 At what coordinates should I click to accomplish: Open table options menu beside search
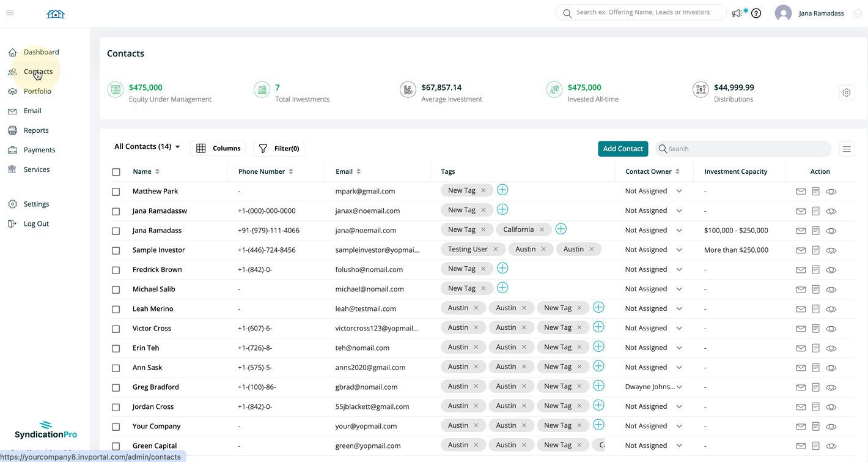847,149
